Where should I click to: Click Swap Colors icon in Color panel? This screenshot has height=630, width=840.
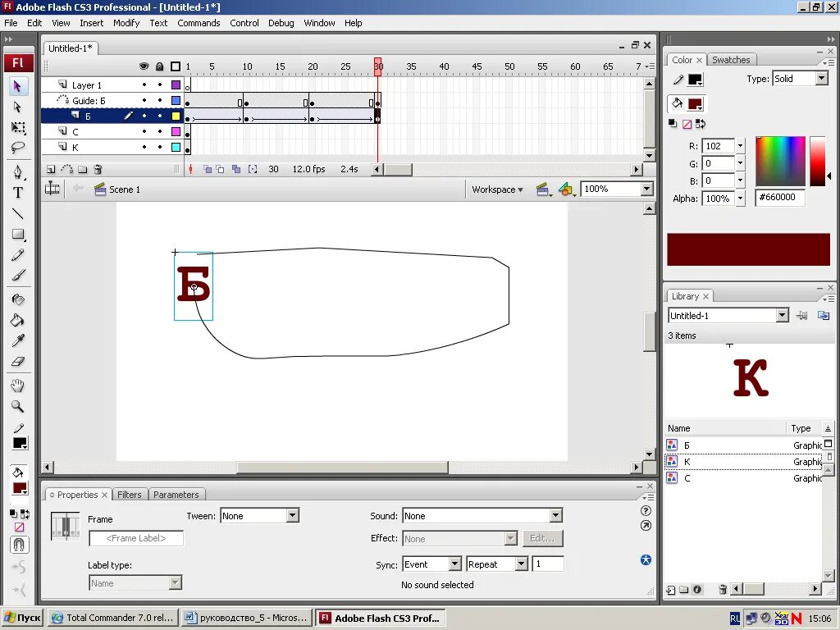pos(701,125)
